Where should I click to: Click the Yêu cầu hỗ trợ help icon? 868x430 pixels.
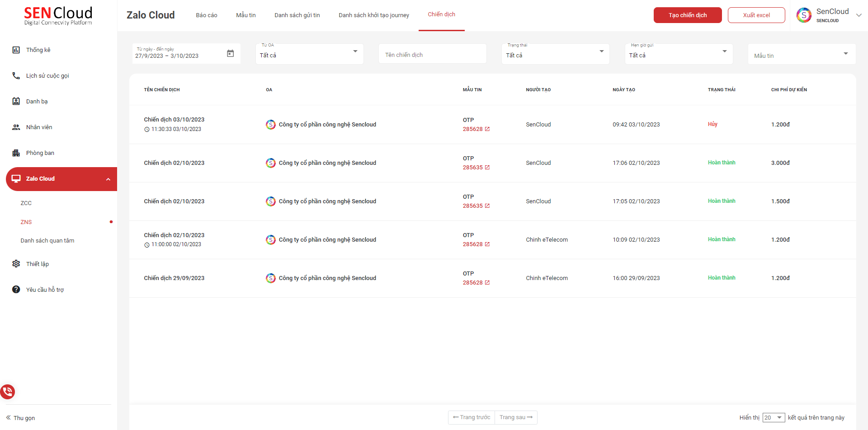(16, 290)
